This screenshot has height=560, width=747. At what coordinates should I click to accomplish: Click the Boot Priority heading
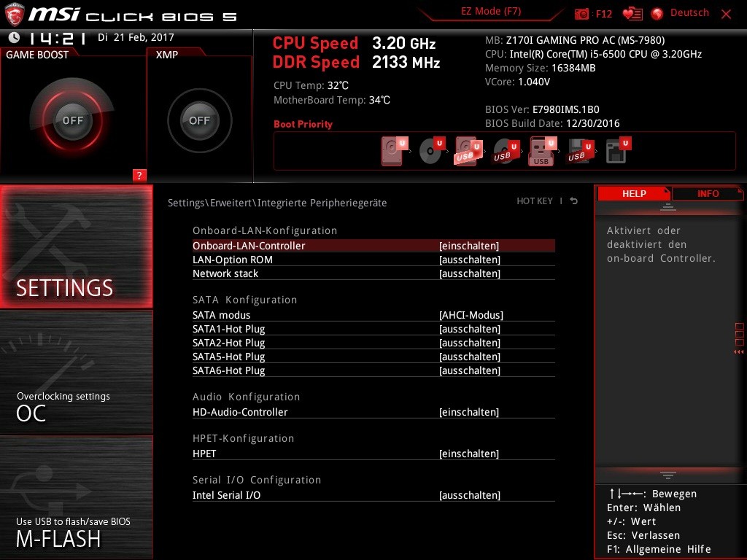303,124
